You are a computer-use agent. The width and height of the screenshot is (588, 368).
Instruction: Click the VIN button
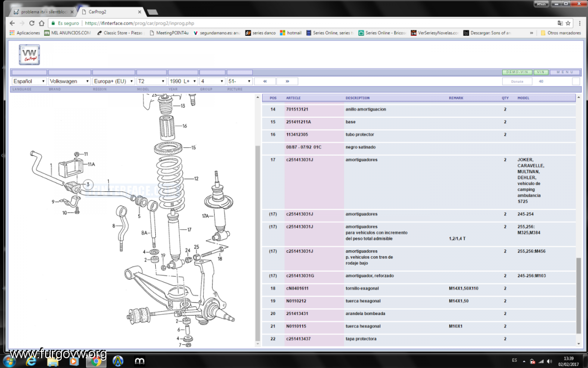pyautogui.click(x=541, y=72)
